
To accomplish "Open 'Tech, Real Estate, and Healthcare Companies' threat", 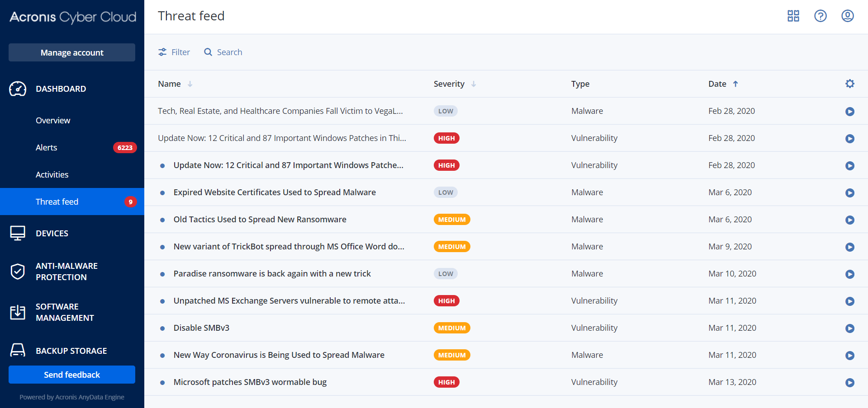I will pyautogui.click(x=280, y=111).
